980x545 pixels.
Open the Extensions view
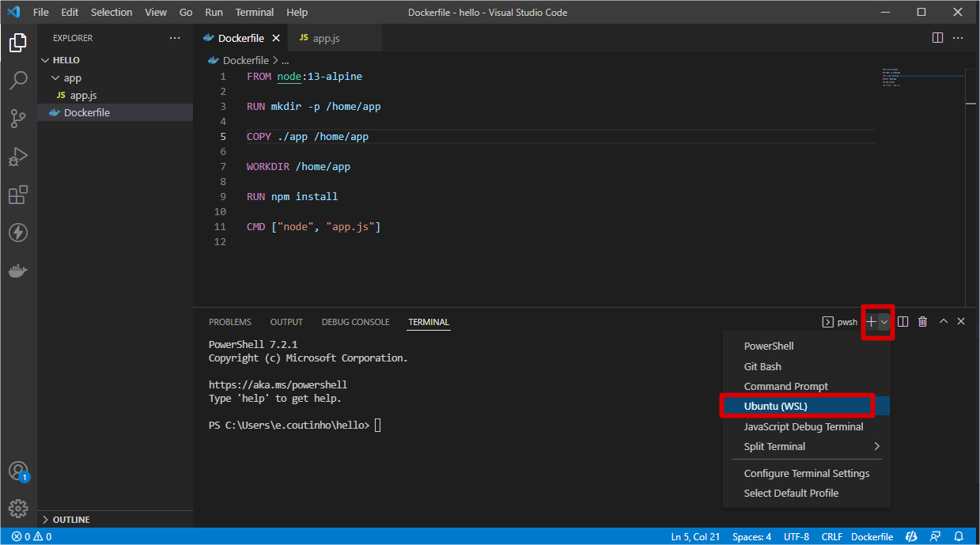(x=17, y=195)
